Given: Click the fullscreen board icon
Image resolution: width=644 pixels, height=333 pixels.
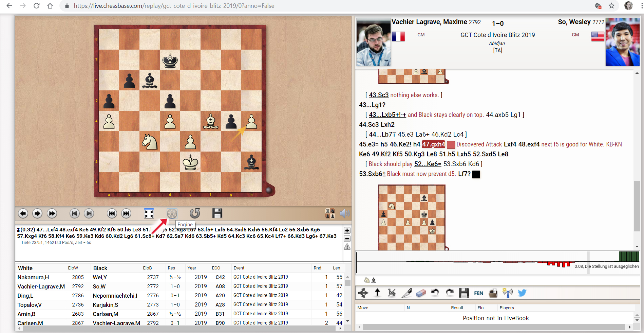Looking at the screenshot, I should [x=149, y=213].
